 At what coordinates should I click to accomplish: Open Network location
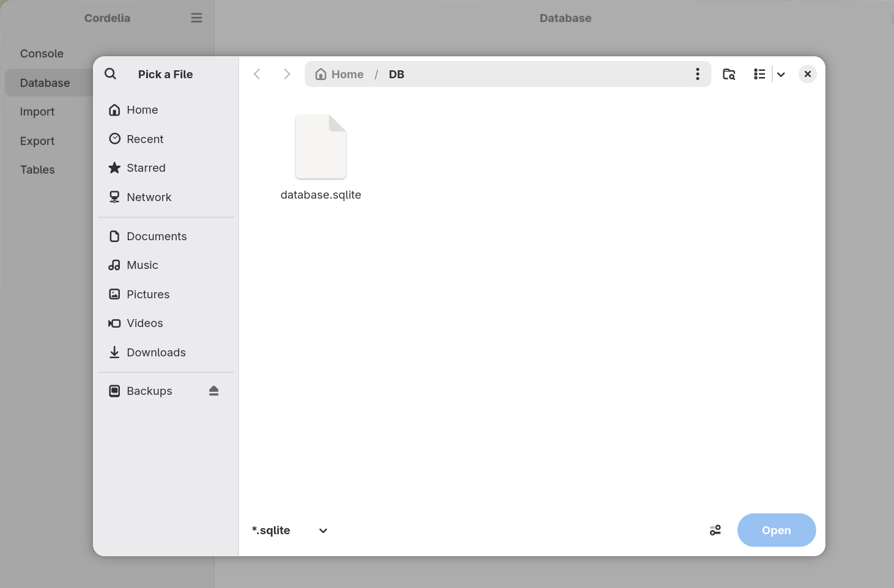tap(166, 197)
